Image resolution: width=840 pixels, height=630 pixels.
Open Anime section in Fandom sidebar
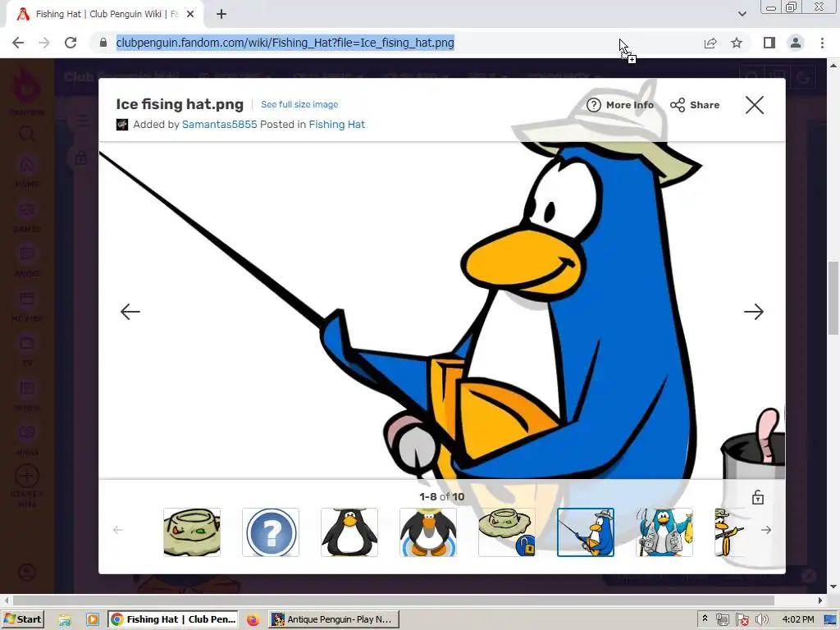click(x=27, y=260)
